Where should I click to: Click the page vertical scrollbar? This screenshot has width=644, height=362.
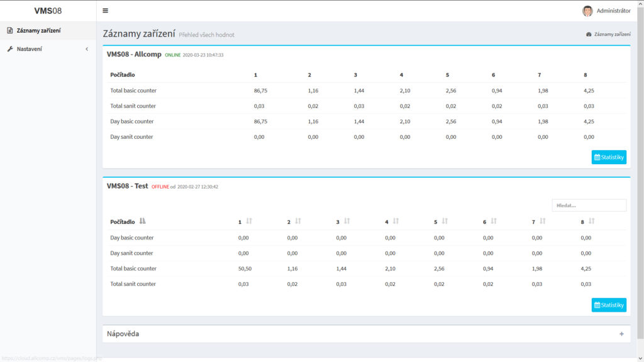coord(640,176)
